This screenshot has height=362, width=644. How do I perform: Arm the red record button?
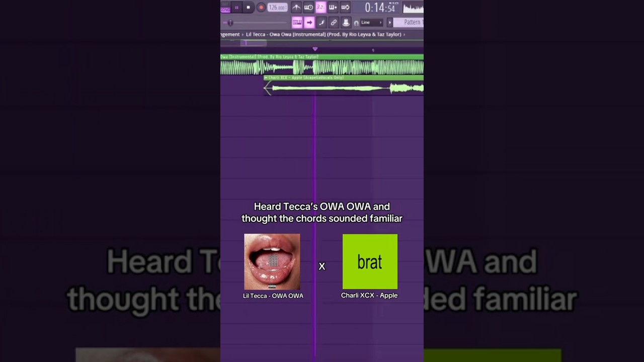click(261, 8)
